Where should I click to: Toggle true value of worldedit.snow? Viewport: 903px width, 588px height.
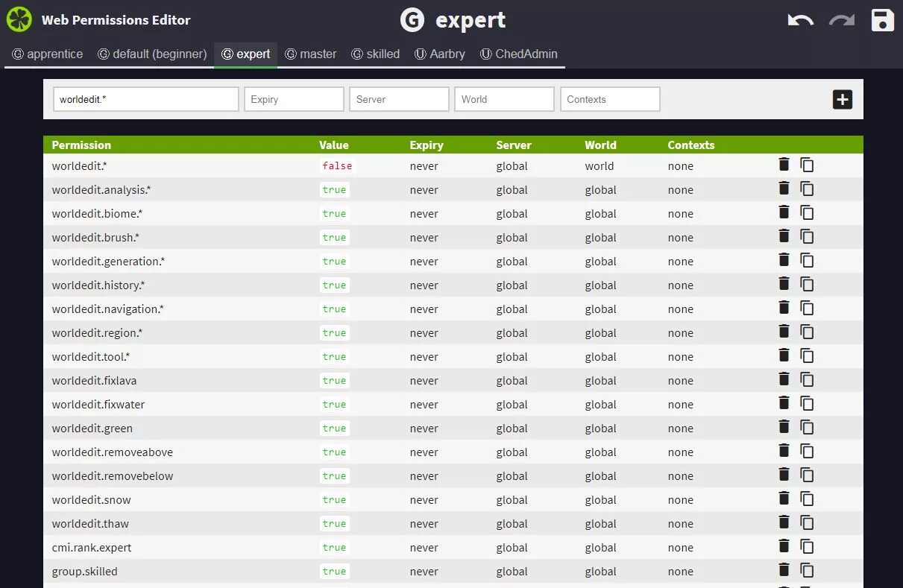[334, 500]
